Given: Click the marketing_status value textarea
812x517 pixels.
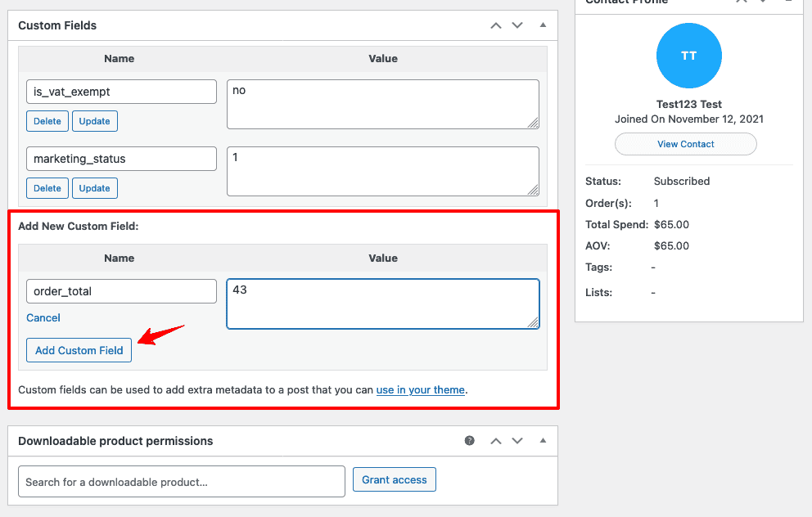Looking at the screenshot, I should [383, 171].
